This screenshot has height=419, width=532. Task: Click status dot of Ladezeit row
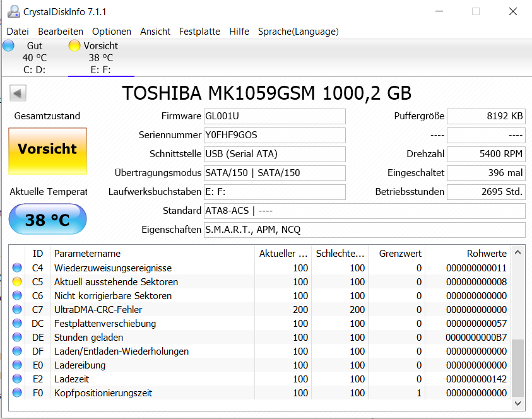pyautogui.click(x=17, y=379)
